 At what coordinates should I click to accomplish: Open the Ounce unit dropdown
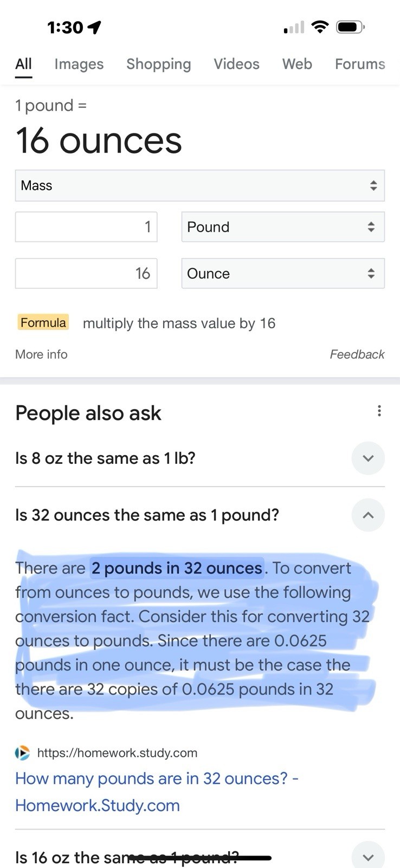(283, 273)
